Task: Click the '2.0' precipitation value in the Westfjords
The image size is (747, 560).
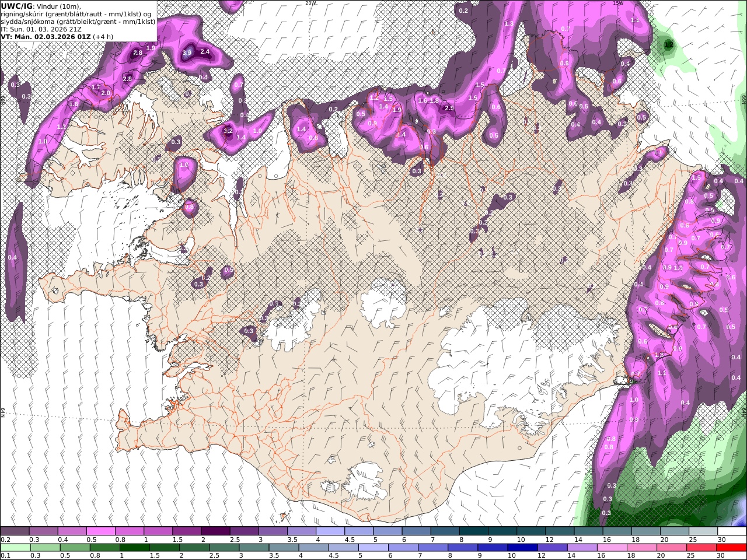Action: 106,93
